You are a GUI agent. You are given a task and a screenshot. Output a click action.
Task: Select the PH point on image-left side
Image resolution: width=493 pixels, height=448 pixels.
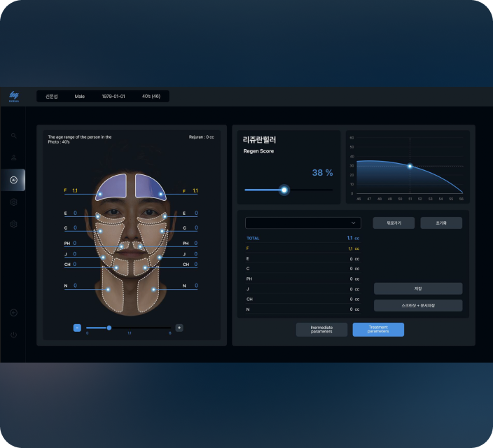pyautogui.click(x=121, y=246)
